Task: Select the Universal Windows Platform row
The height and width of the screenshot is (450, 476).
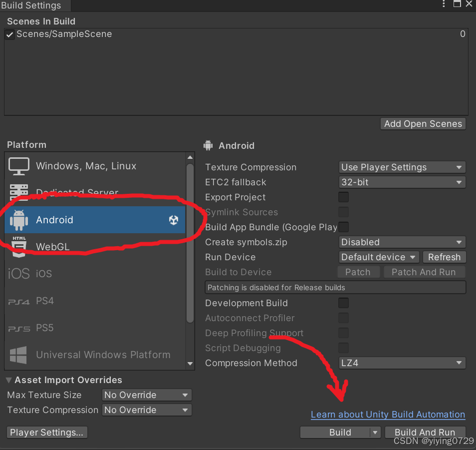Action: [x=95, y=355]
